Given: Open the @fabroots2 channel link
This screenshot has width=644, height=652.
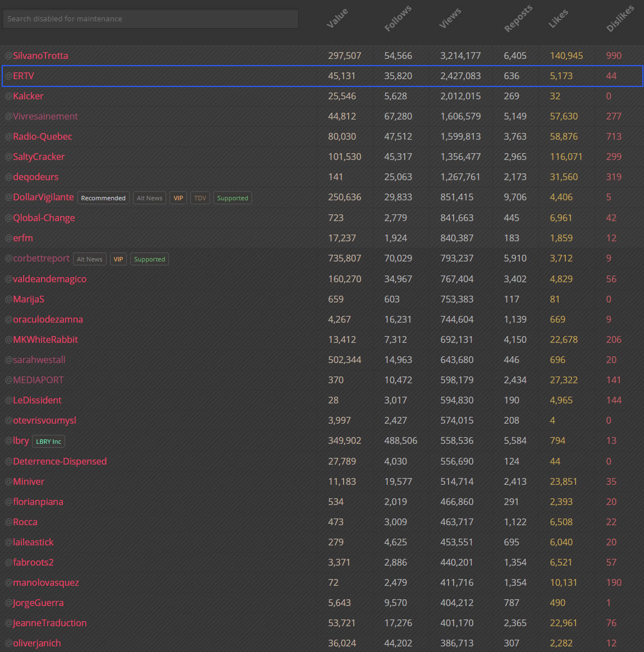Looking at the screenshot, I should [x=30, y=562].
